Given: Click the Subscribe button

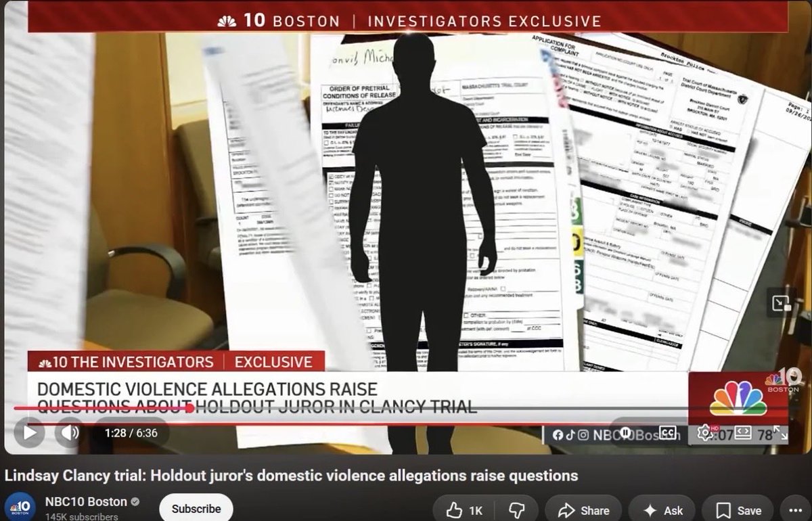Looking at the screenshot, I should (x=196, y=509).
